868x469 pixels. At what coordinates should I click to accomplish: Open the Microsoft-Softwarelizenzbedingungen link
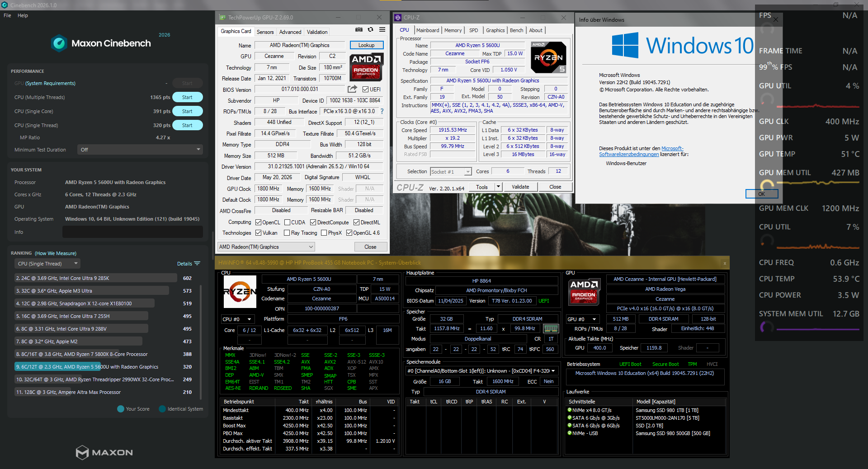[x=642, y=152]
